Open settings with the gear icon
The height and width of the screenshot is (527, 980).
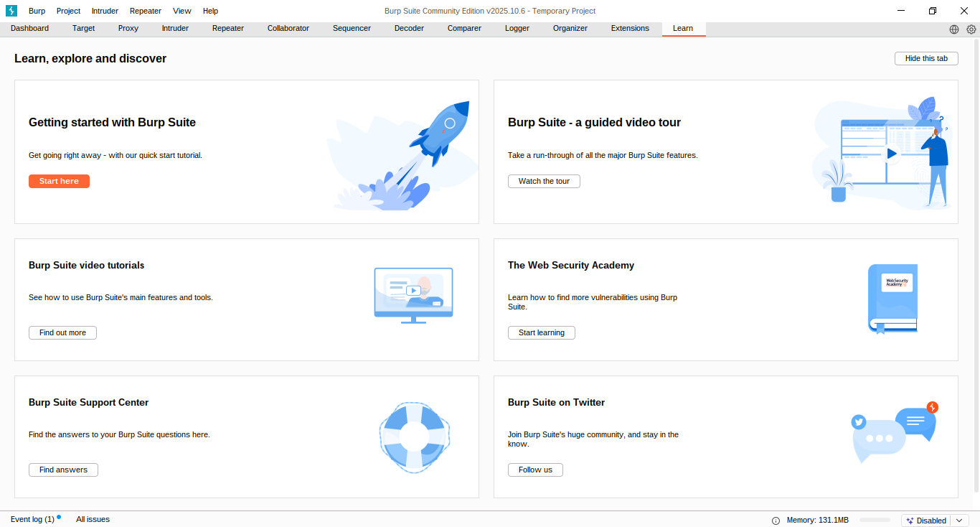click(971, 29)
